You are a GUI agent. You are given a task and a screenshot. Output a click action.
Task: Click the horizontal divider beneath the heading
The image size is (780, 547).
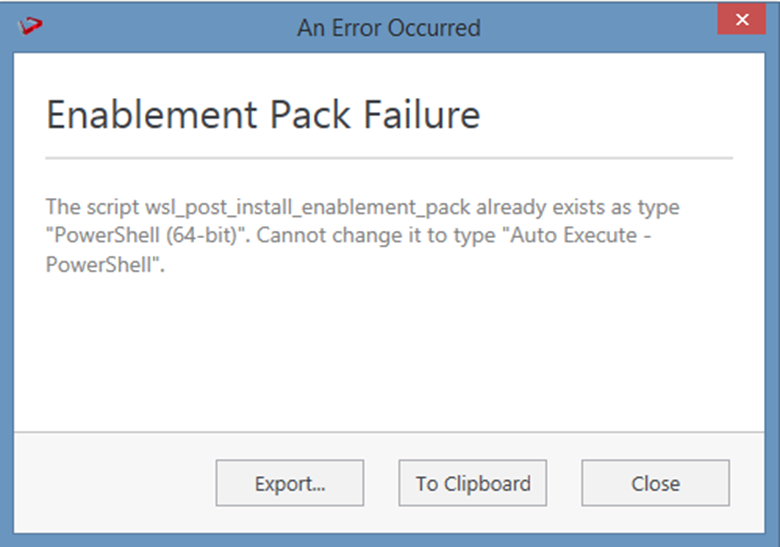click(389, 158)
